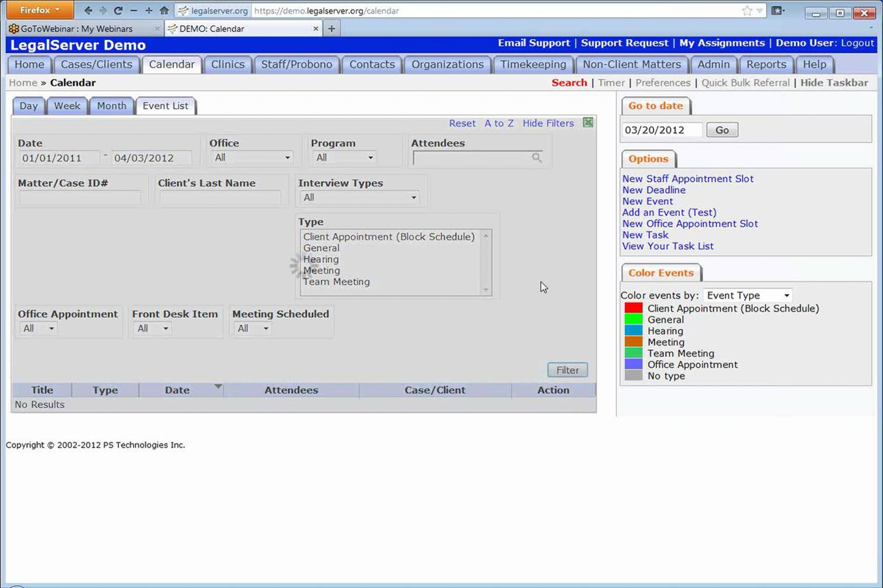Switch calendar to Day view
This screenshot has width=883, height=588.
(x=29, y=106)
